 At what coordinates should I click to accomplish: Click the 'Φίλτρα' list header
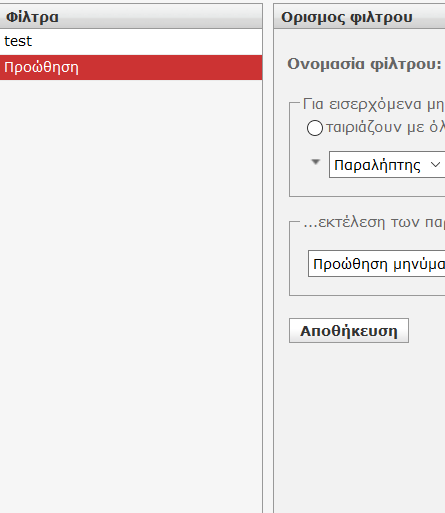click(x=131, y=17)
